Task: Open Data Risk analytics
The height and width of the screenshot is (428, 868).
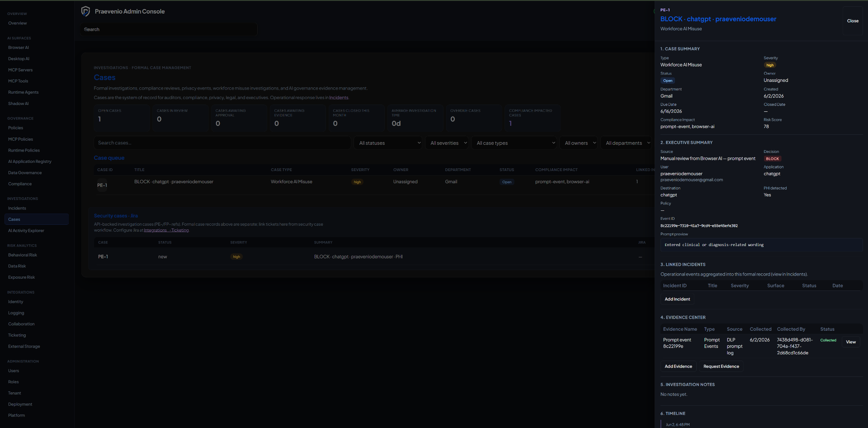Action: 17,266
